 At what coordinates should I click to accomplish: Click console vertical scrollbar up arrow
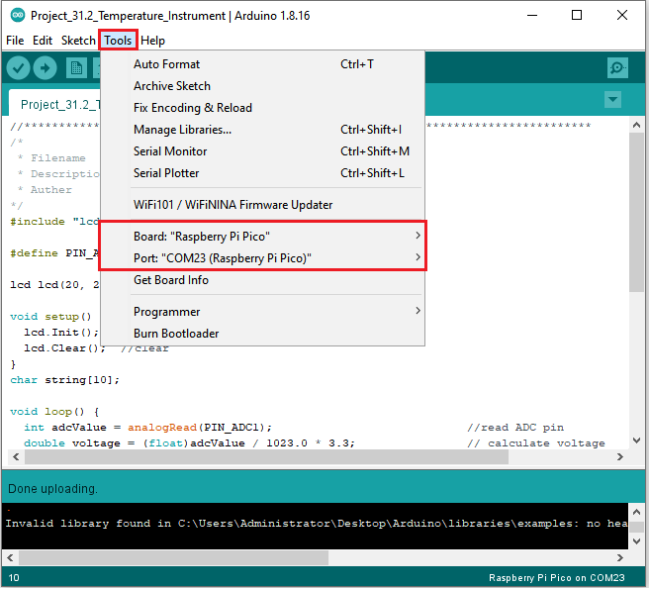coord(637,512)
